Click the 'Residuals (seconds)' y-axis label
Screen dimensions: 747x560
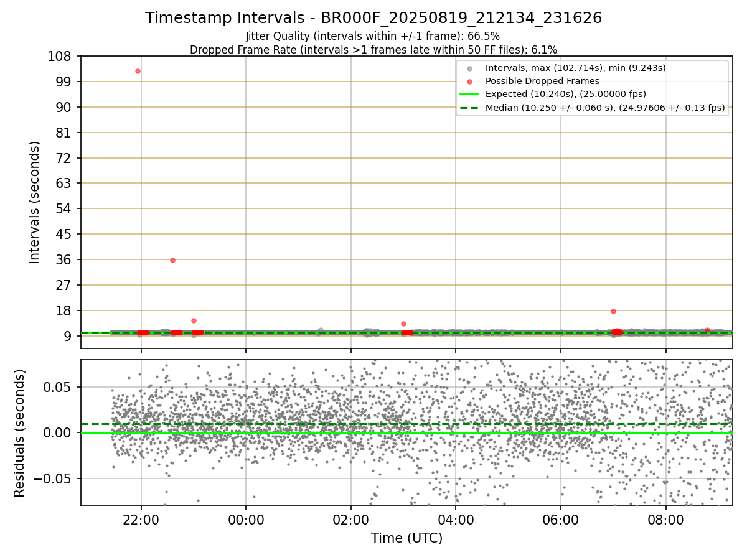coord(20,433)
